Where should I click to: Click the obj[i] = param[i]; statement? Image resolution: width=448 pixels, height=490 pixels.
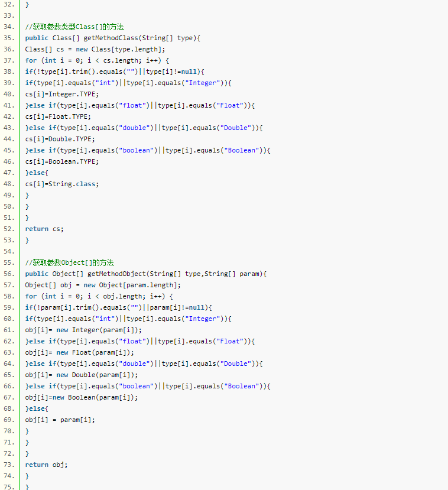pyautogui.click(x=60, y=420)
